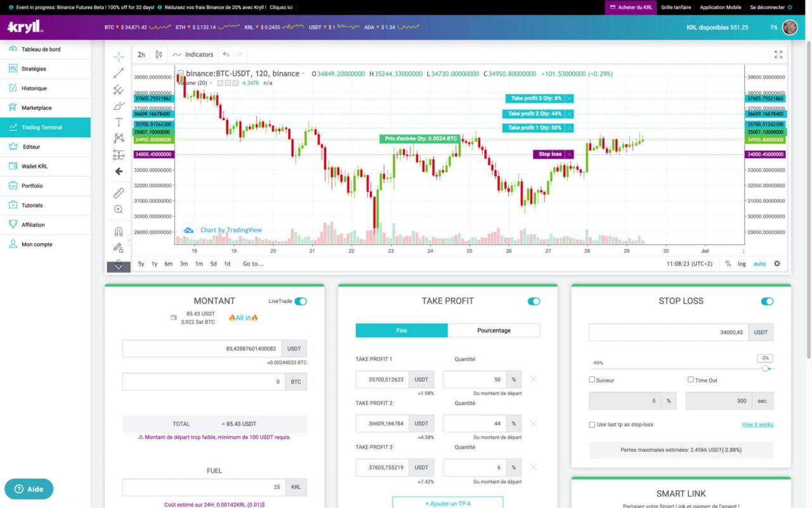Click the fullscreen chart icon
812x508 pixels.
pyautogui.click(x=779, y=55)
